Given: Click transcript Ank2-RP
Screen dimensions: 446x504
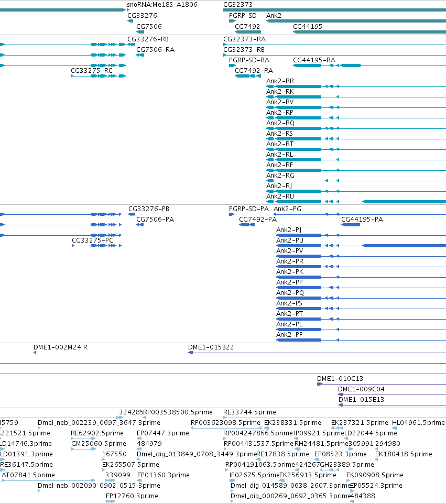Looking at the screenshot, I should (280, 113).
